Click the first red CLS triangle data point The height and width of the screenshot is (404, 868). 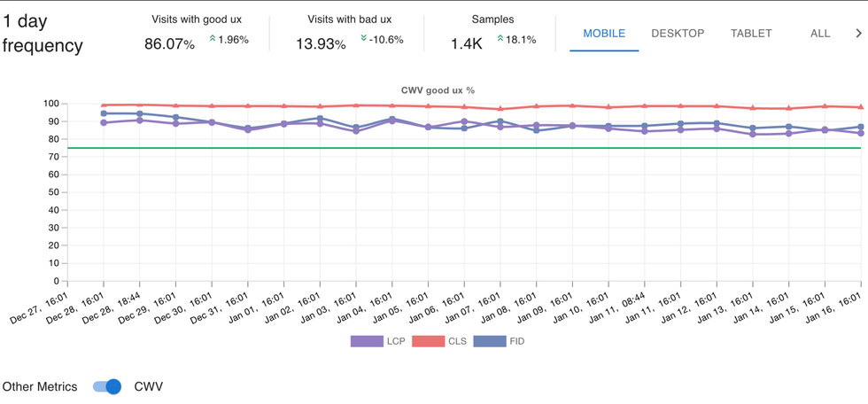coord(104,105)
